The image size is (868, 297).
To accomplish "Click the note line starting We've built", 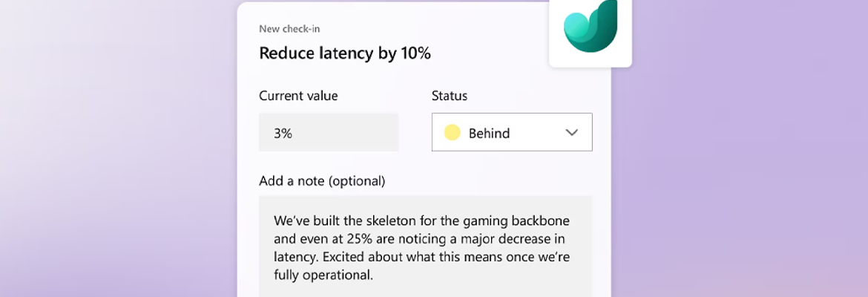I will pos(421,221).
